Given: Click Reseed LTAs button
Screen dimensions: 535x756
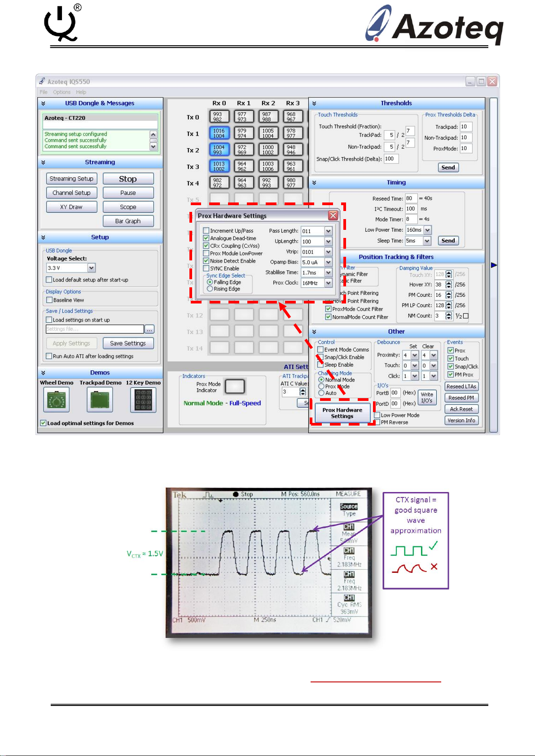Looking at the screenshot, I should [x=461, y=387].
